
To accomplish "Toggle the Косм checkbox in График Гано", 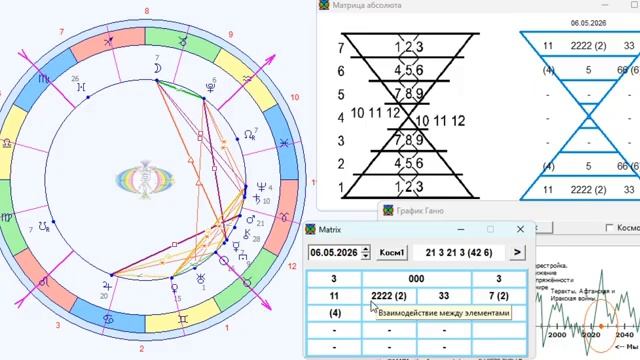I will click(x=609, y=227).
